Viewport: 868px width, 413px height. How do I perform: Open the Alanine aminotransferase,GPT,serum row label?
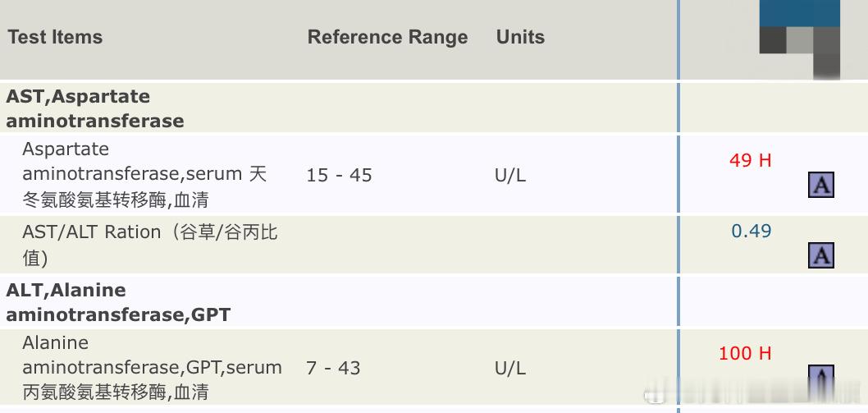pos(153,368)
